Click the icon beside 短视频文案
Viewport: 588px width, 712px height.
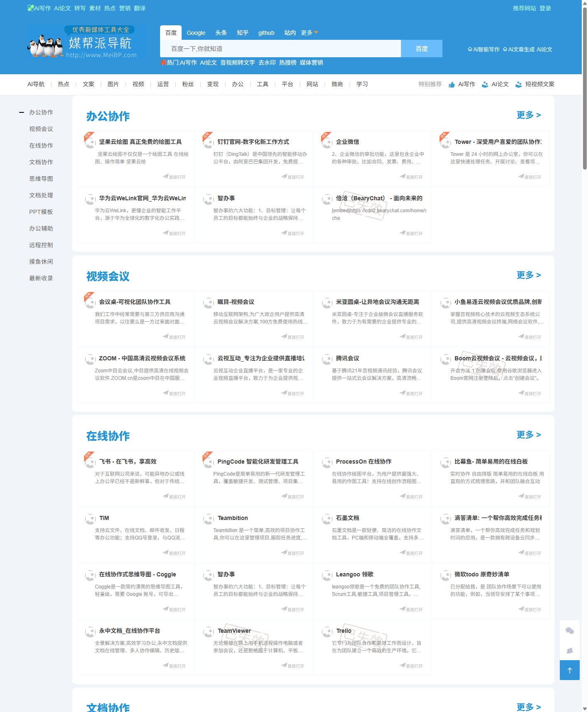tap(518, 85)
